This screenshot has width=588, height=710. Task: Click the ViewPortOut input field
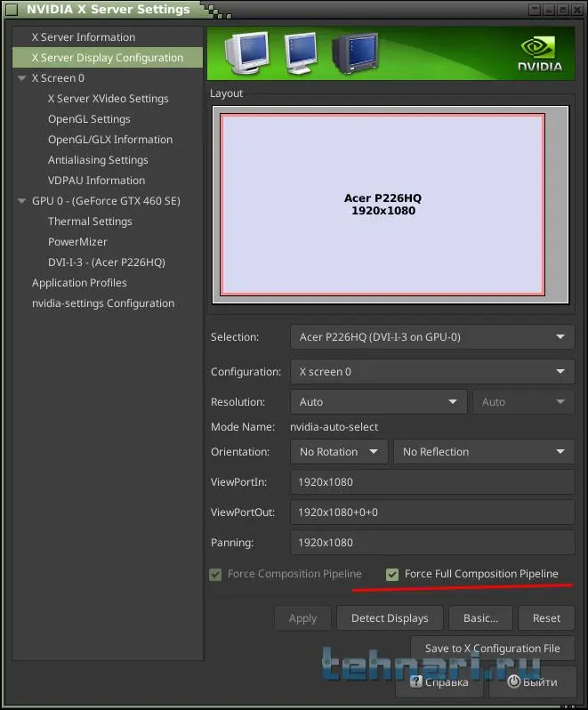(x=432, y=512)
